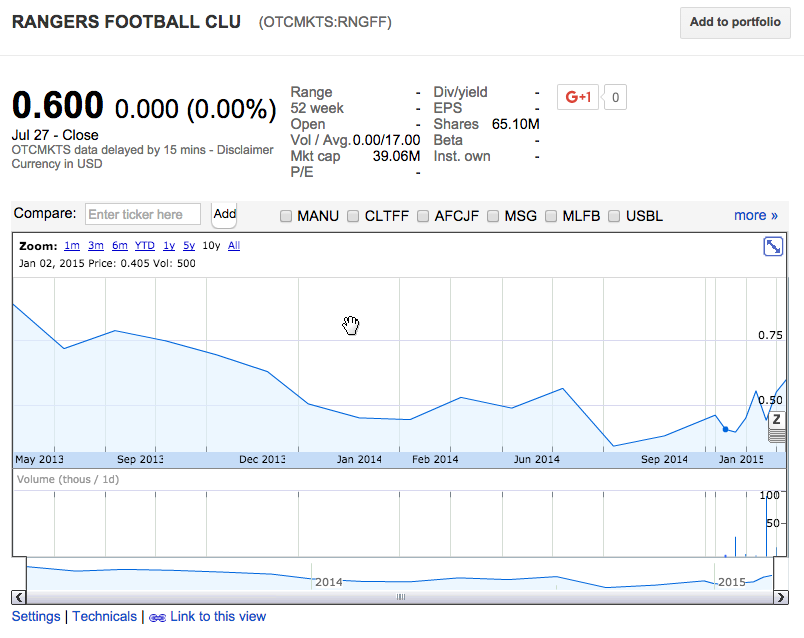Viewport: 804px width, 638px height.
Task: Toggle the MLFB comparison checkbox
Action: click(551, 216)
